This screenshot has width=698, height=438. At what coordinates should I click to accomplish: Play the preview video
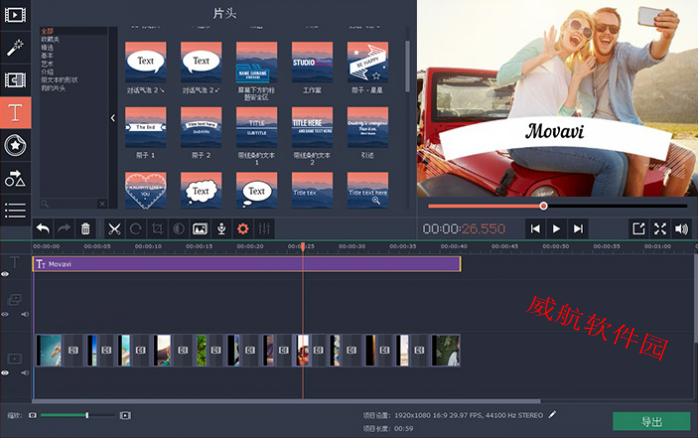(x=557, y=229)
